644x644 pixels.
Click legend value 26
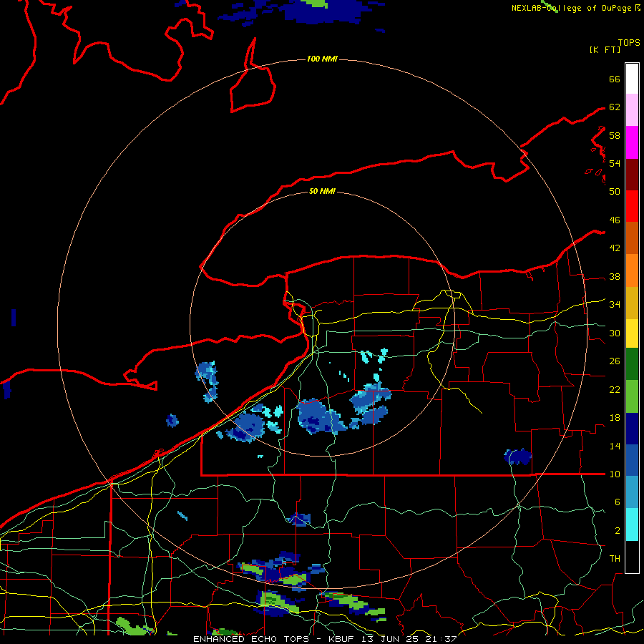(615, 361)
